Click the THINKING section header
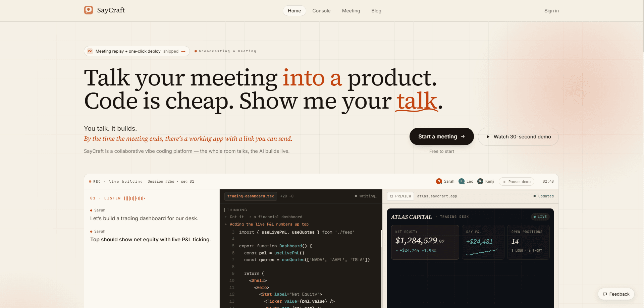 pyautogui.click(x=237, y=210)
